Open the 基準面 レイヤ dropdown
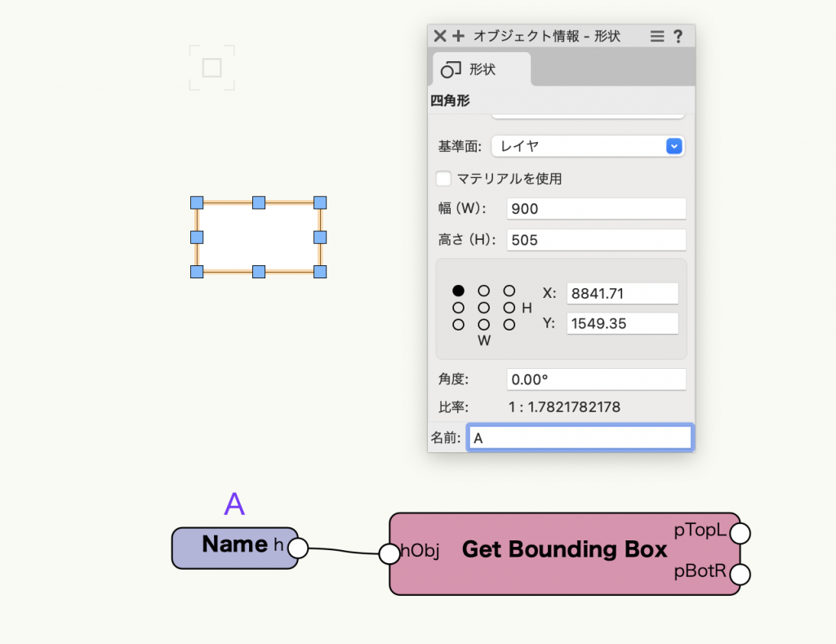 pos(674,146)
